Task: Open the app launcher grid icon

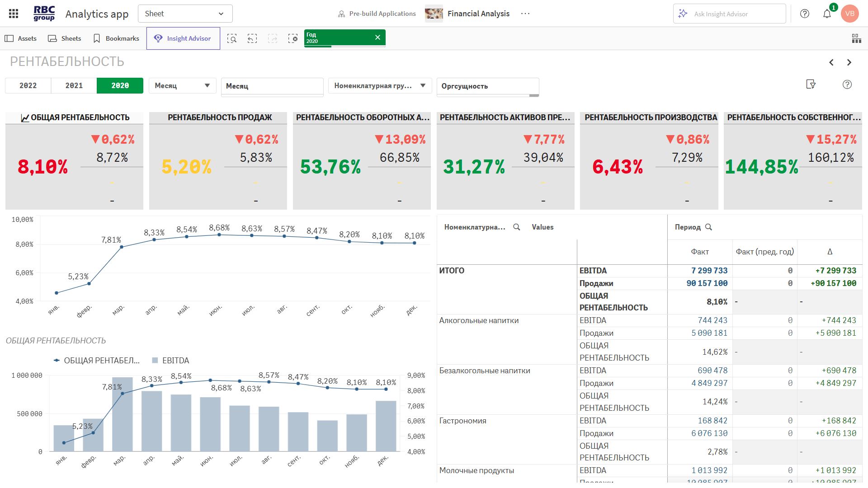Action: pos(14,14)
